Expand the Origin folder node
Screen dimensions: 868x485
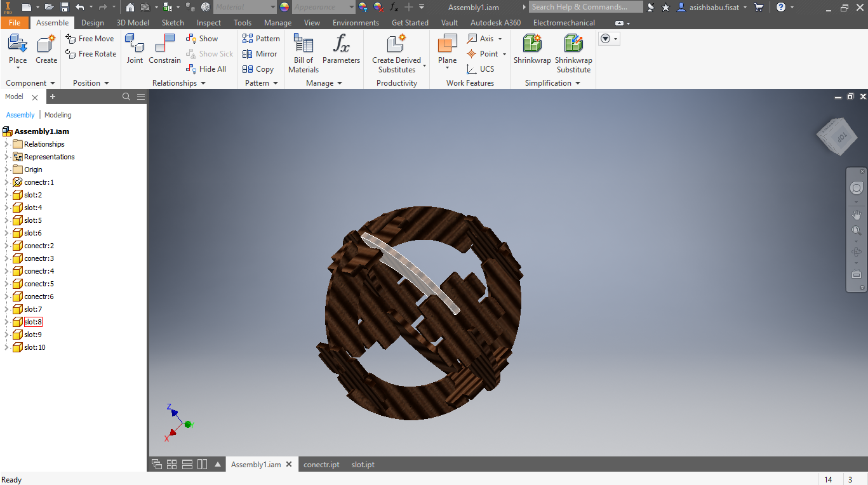click(6, 169)
